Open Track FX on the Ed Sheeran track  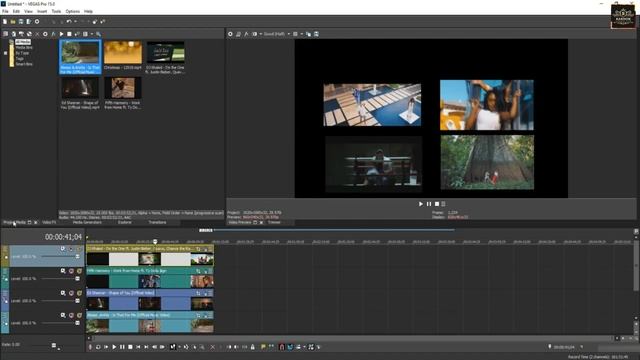coord(63,293)
